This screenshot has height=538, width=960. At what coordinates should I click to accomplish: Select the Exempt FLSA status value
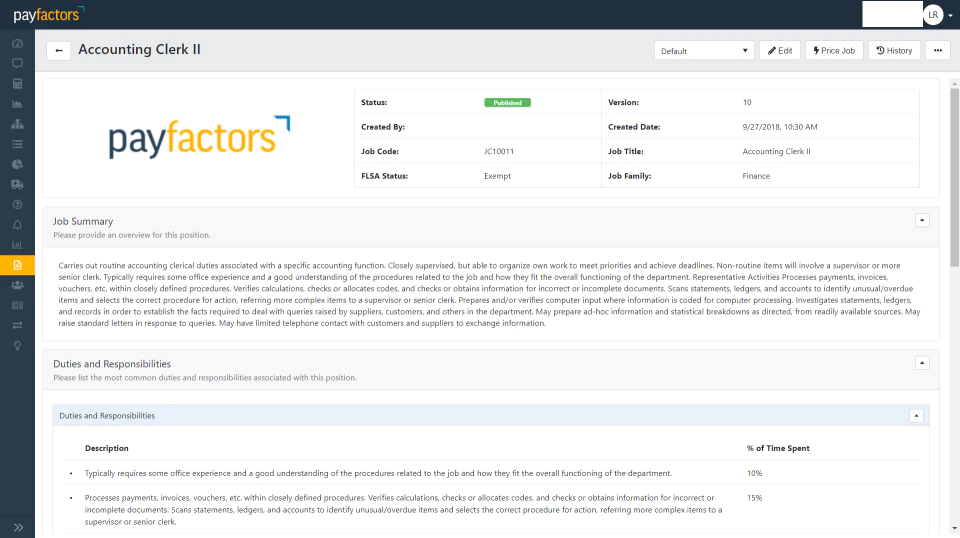497,176
